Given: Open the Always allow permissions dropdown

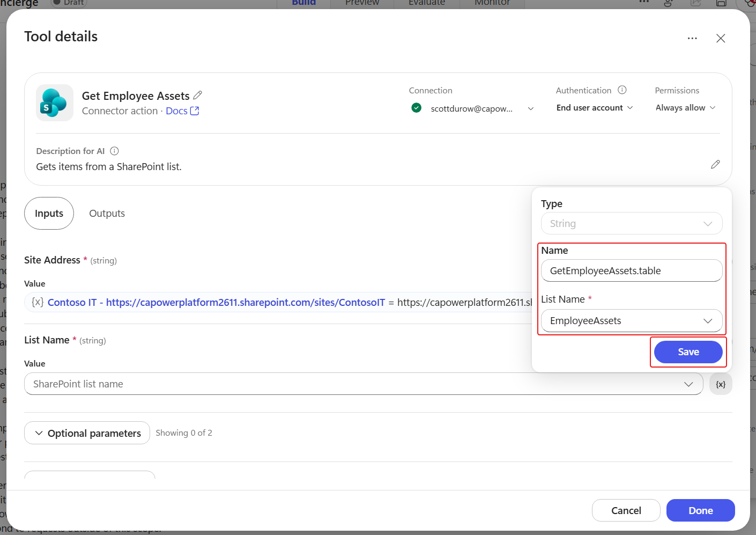Looking at the screenshot, I should [685, 108].
